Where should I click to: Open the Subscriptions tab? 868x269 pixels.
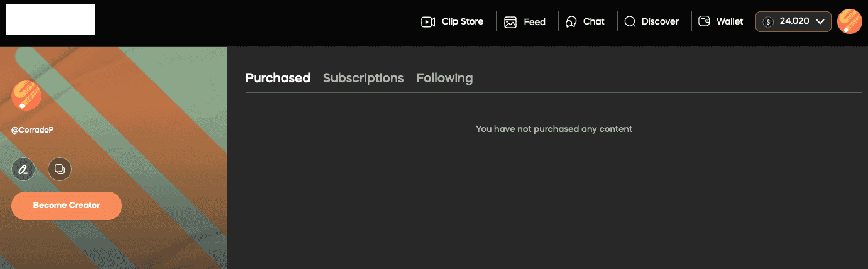pos(363,78)
